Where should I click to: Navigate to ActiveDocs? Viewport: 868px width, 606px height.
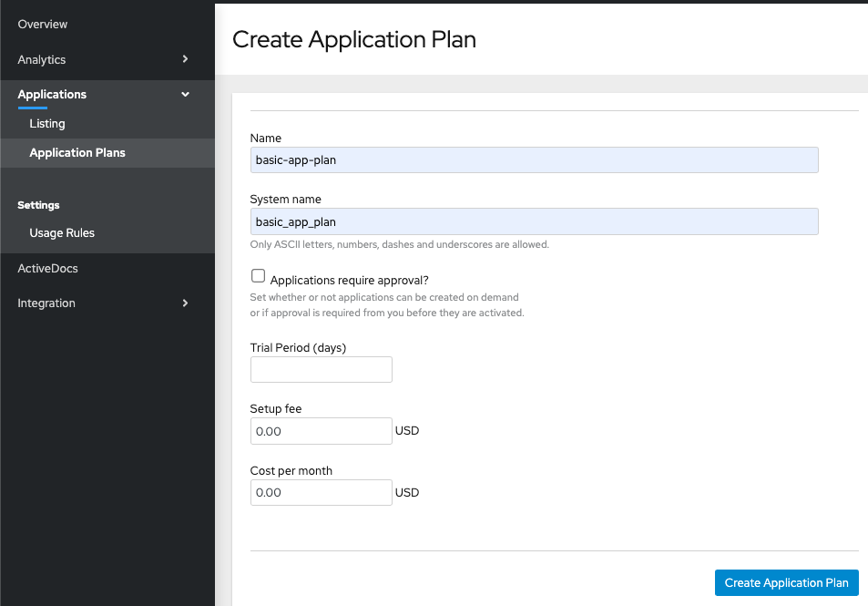[47, 269]
